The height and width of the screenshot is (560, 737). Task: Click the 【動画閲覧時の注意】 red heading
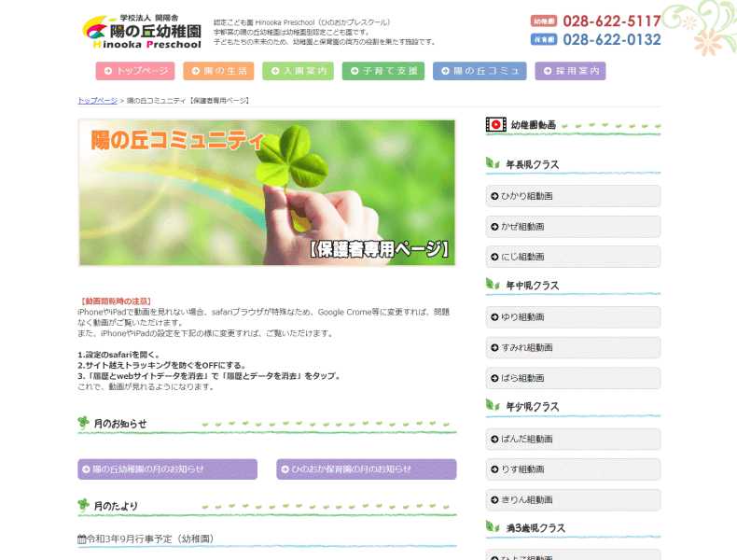(115, 301)
